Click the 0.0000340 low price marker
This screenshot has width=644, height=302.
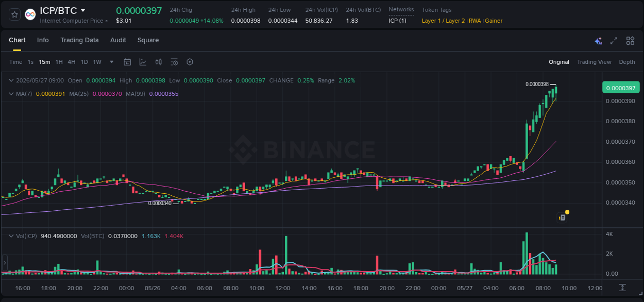(x=160, y=203)
